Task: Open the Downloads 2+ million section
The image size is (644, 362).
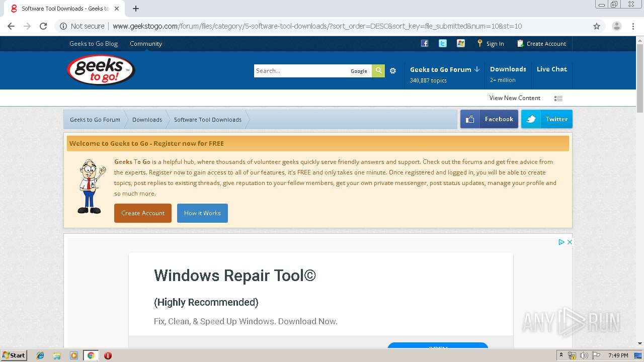Action: (508, 74)
